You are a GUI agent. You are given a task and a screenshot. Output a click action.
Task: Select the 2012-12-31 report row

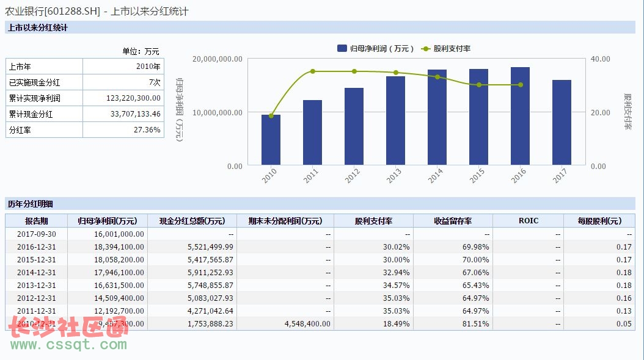click(320, 298)
